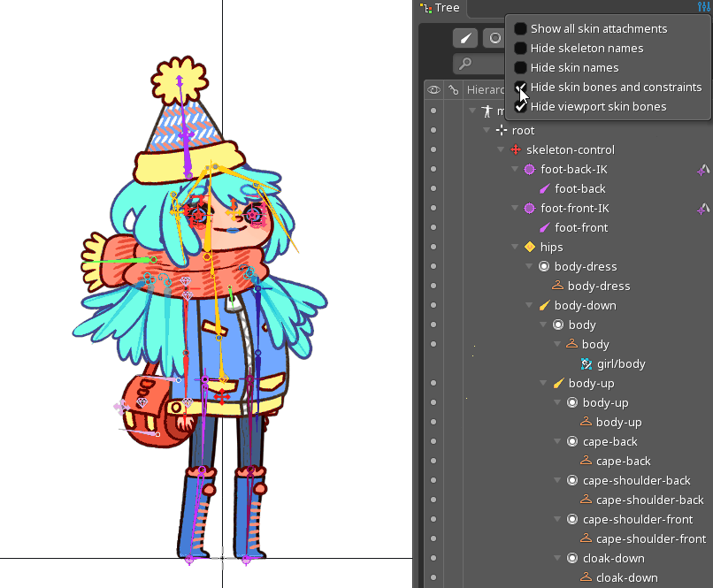The height and width of the screenshot is (588, 713).
Task: Click the yellow diamond bone icon next to hips
Action: (x=529, y=247)
